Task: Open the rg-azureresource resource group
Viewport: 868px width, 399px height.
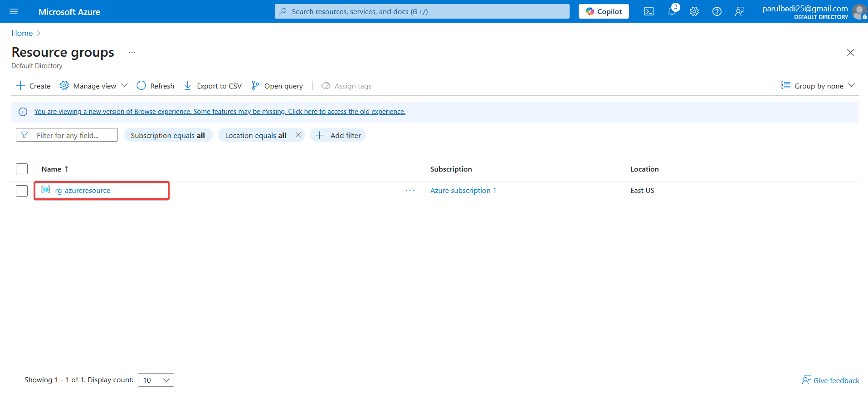Action: point(83,191)
